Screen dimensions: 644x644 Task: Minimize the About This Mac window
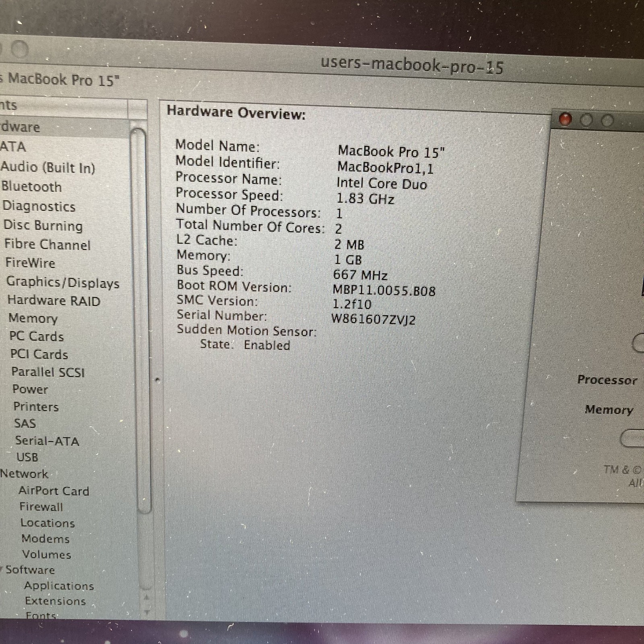tap(586, 120)
